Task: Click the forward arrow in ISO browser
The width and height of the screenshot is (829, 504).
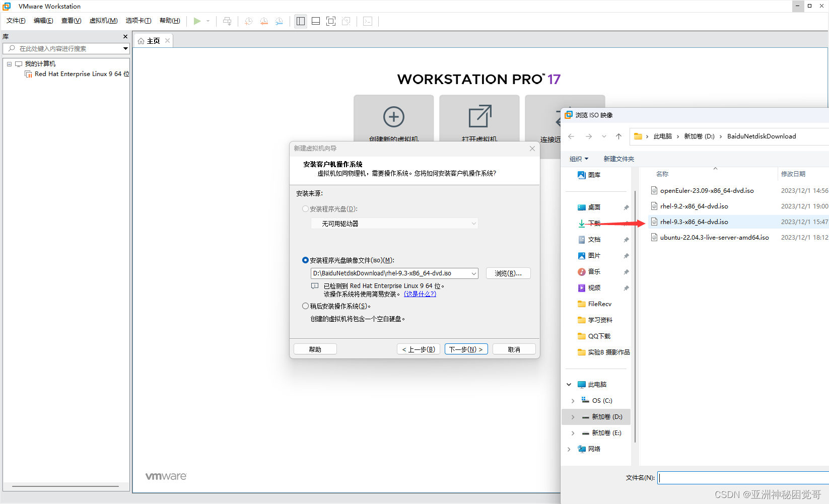Action: [588, 136]
